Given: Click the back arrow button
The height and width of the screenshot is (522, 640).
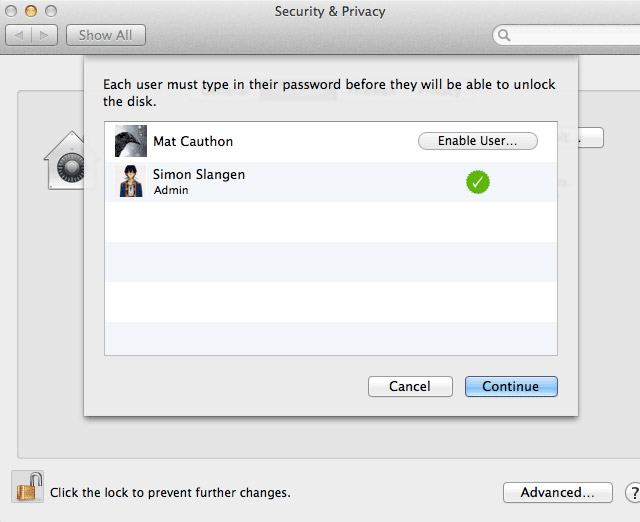Looking at the screenshot, I should [18, 35].
